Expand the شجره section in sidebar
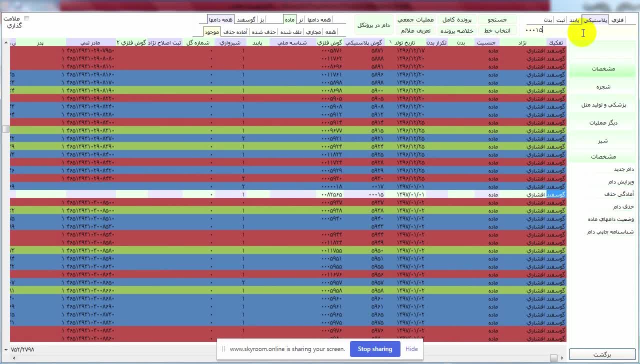 click(x=602, y=87)
